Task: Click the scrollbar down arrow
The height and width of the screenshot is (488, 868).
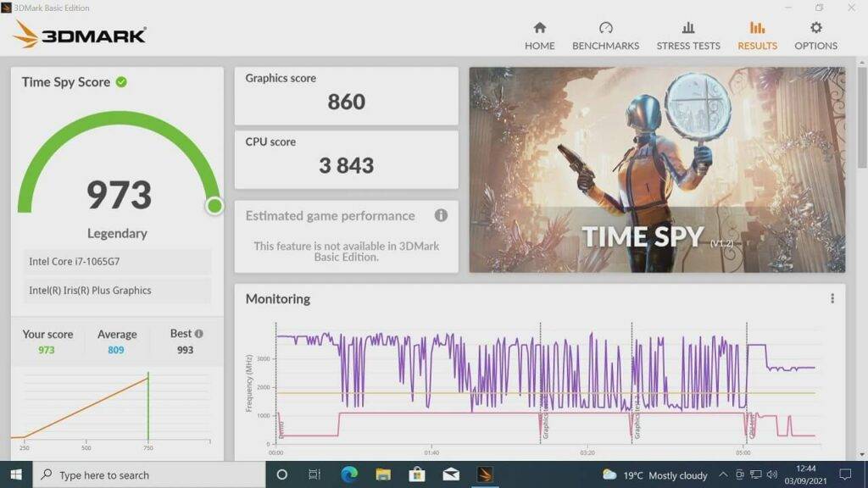Action: click(x=861, y=455)
